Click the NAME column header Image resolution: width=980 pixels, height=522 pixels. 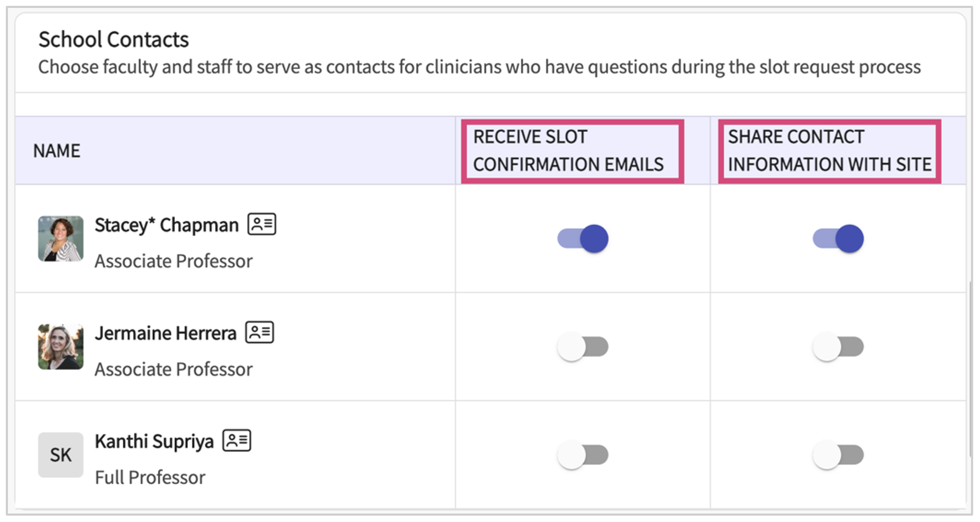tap(57, 151)
